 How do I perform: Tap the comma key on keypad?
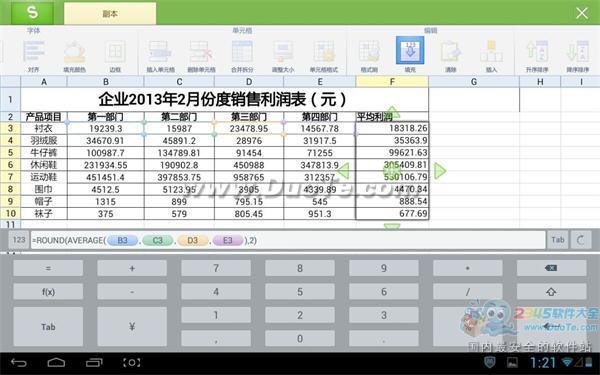pos(216,339)
